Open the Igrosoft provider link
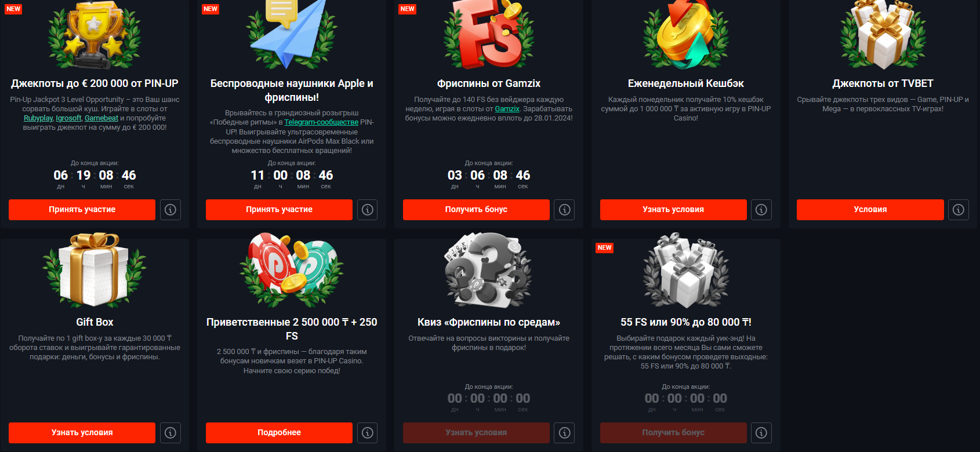The height and width of the screenshot is (452, 980). (x=68, y=118)
